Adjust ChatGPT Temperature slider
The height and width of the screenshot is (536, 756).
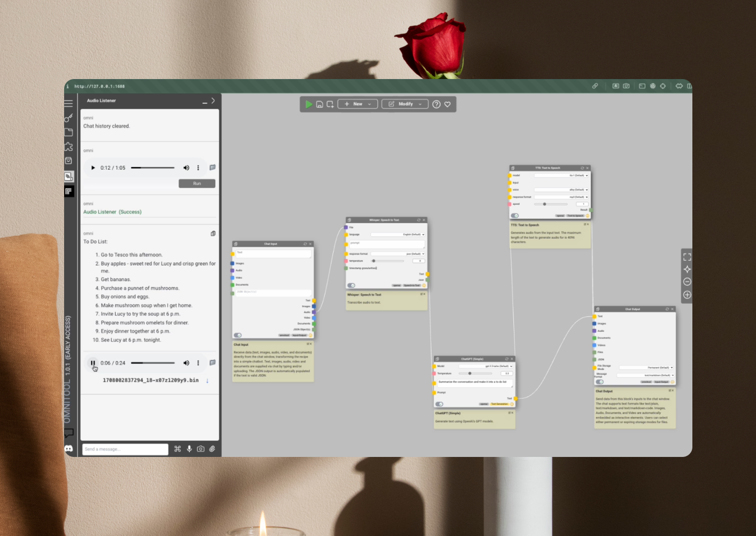point(476,373)
